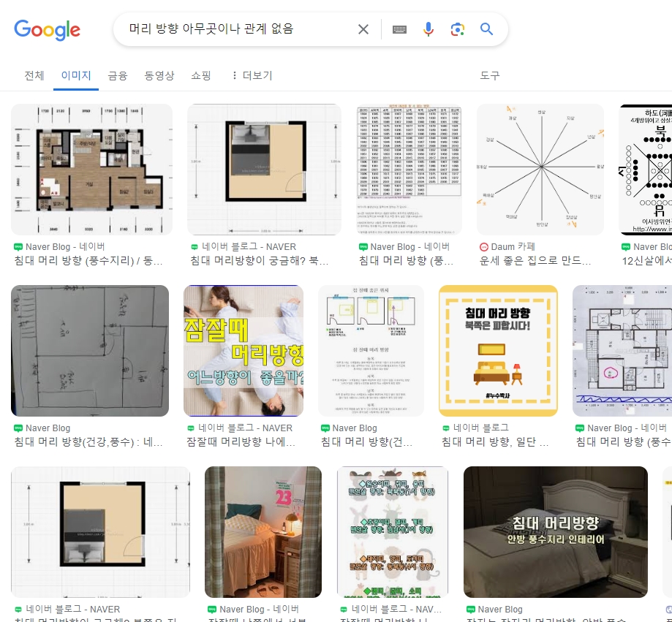The image size is (672, 622).
Task: Click Daum favicon beside Daum 카페
Action: click(484, 247)
